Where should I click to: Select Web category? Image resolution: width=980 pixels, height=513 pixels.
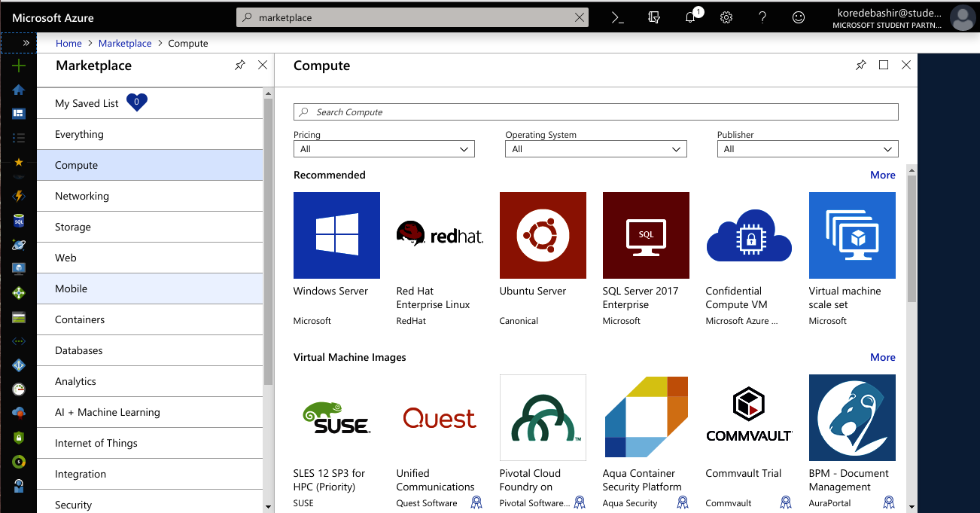tap(150, 258)
